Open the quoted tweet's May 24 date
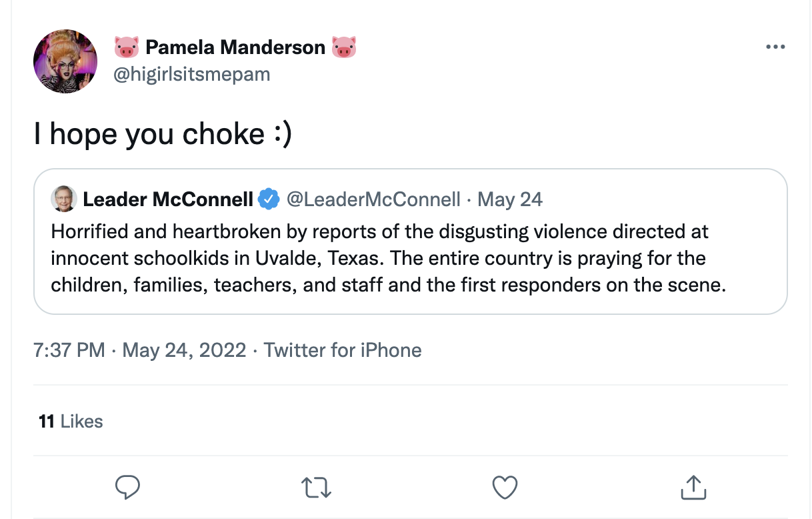Screen dimensions: 812x519 (x=510, y=199)
